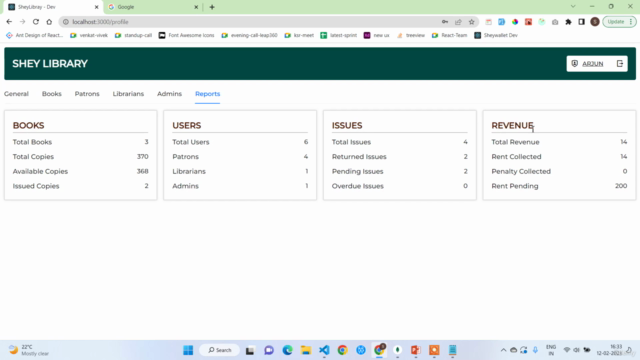Click the Total Books row label
This screenshot has height=360, width=640.
[x=32, y=142]
